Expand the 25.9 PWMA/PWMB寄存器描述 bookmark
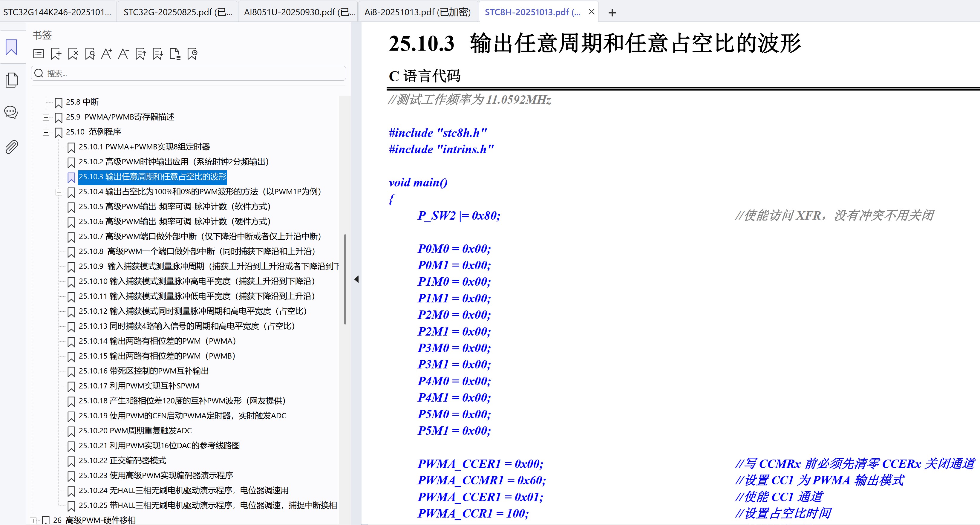 46,117
